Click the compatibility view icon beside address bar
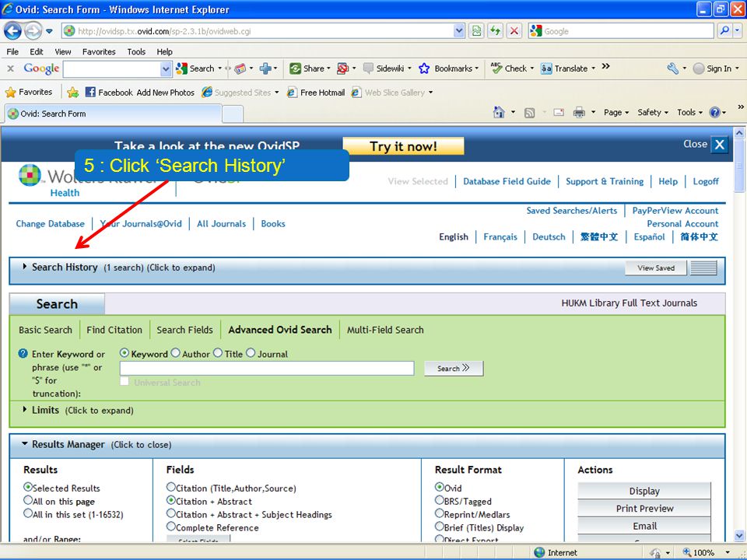747x560 pixels. click(x=476, y=31)
